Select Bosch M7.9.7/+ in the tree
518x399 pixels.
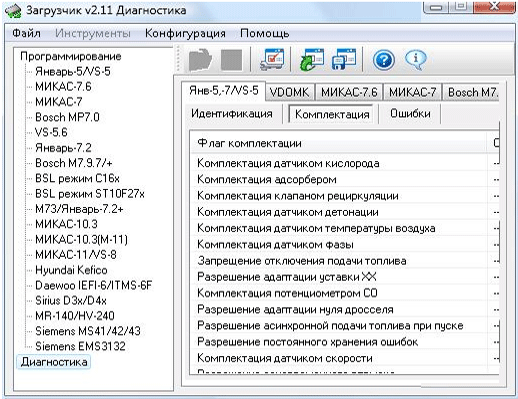tap(74, 163)
